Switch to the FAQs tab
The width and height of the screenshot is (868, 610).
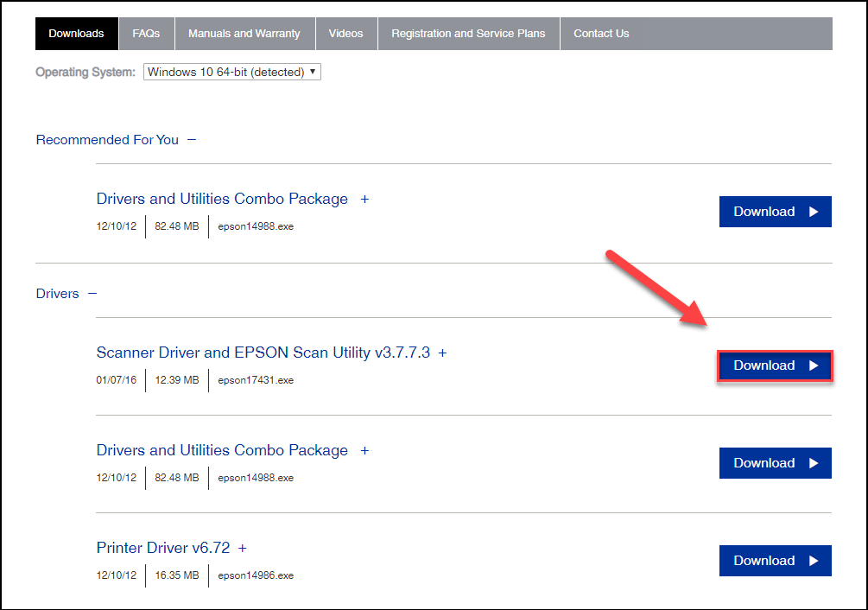pyautogui.click(x=146, y=34)
